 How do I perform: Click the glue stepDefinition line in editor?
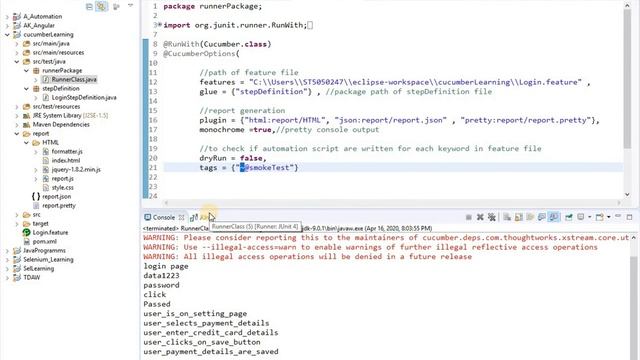click(x=345, y=92)
